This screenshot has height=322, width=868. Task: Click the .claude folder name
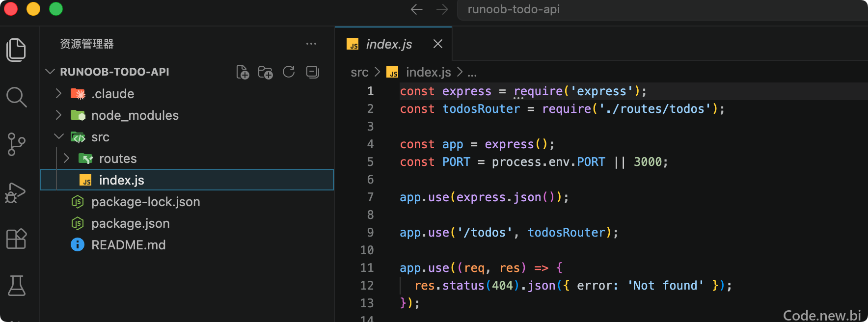(113, 94)
